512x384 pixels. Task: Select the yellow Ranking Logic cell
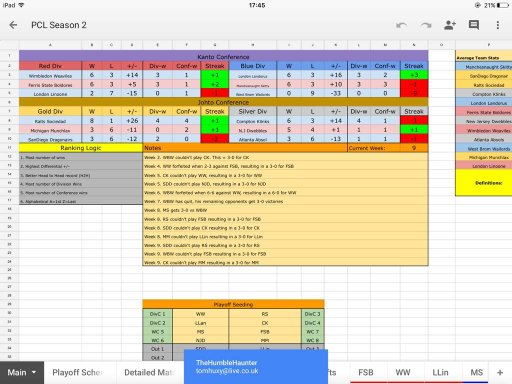81,148
